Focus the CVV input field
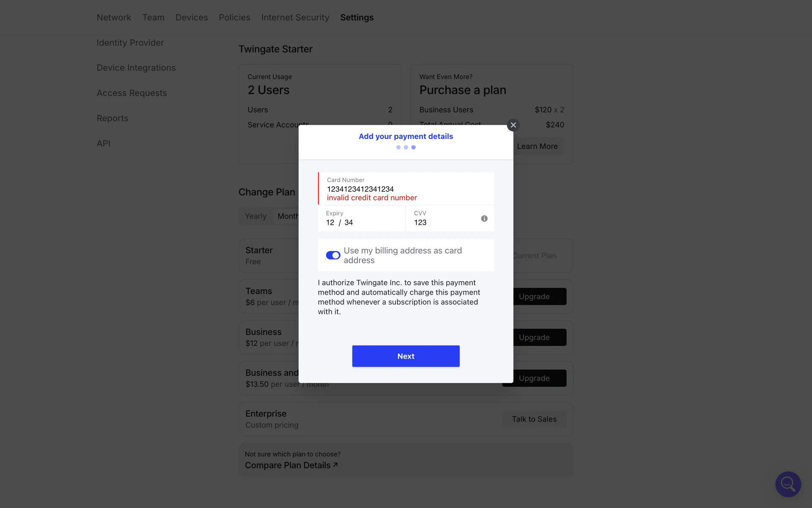 click(x=444, y=222)
